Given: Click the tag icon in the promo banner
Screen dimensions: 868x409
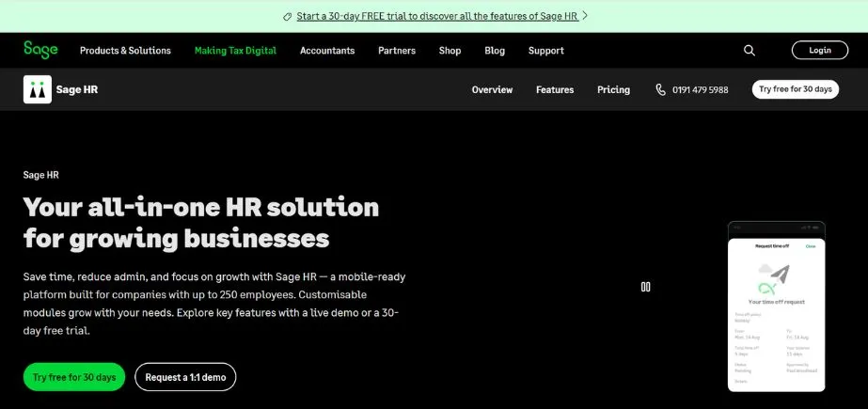Looking at the screenshot, I should pos(287,17).
